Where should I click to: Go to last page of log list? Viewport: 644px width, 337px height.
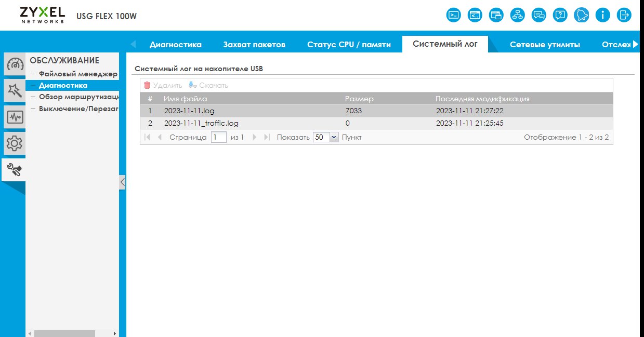click(x=267, y=137)
